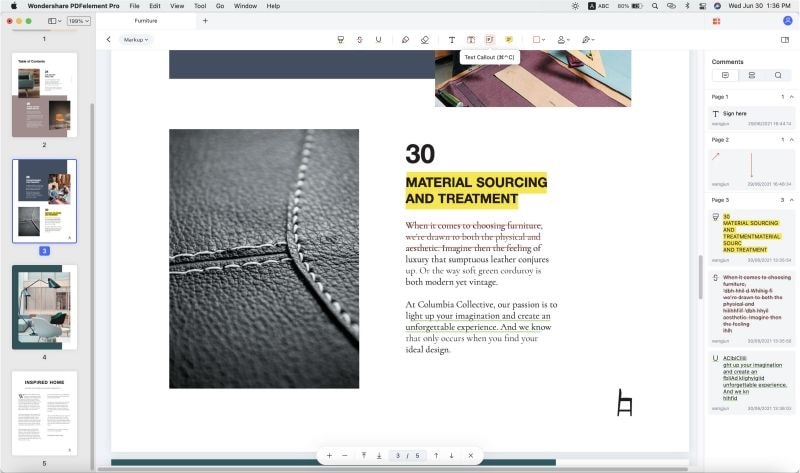Open the highlight comment entry
This screenshot has width=800, height=473.
click(x=751, y=237)
